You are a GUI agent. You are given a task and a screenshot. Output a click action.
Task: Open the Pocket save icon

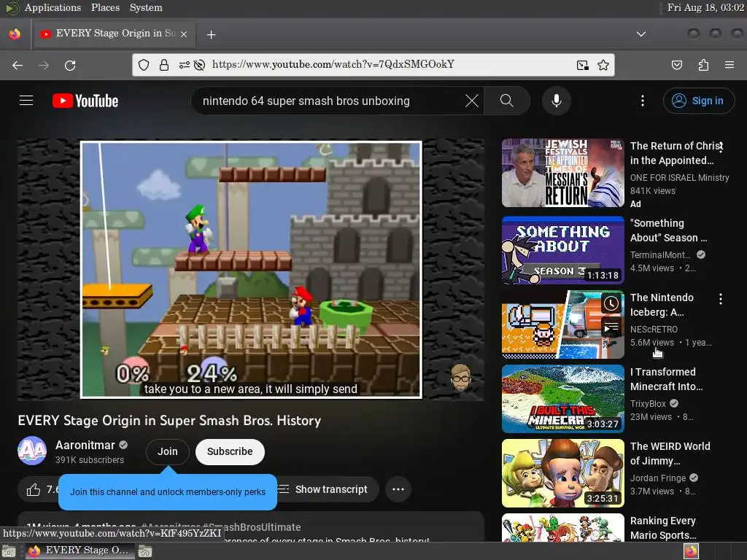(x=677, y=65)
